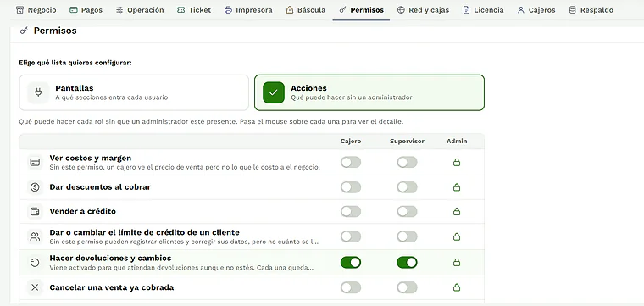Click Dar o cambiar el límite de crédito label

point(145,232)
